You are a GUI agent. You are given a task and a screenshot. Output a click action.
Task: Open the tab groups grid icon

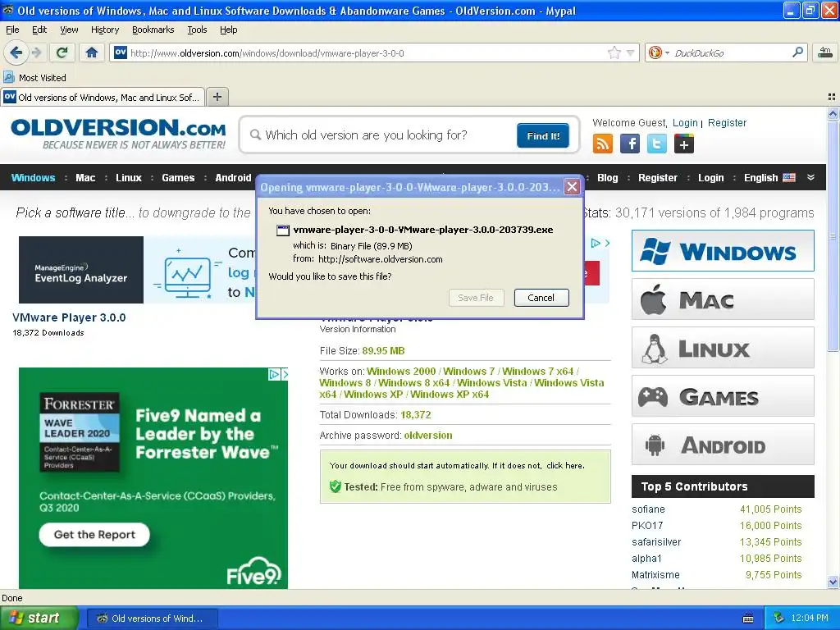point(832,97)
